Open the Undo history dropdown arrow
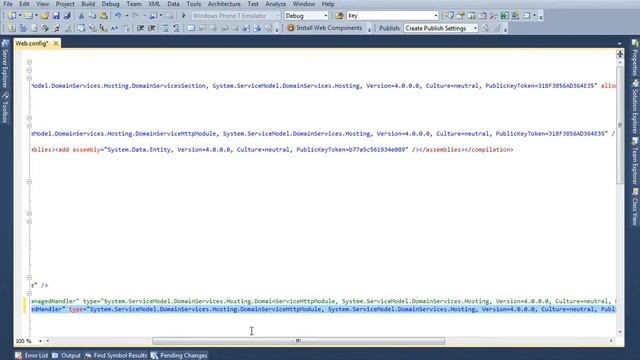Image resolution: width=640 pixels, height=360 pixels. tap(127, 16)
